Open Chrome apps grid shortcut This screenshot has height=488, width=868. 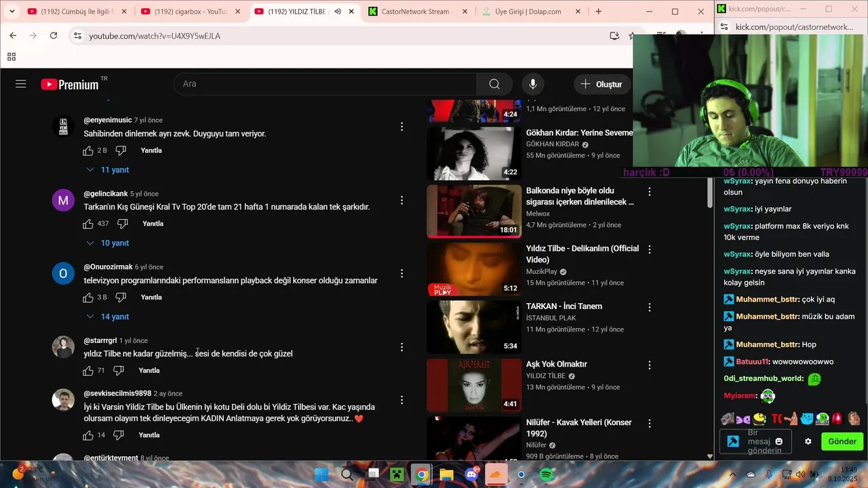(12, 57)
